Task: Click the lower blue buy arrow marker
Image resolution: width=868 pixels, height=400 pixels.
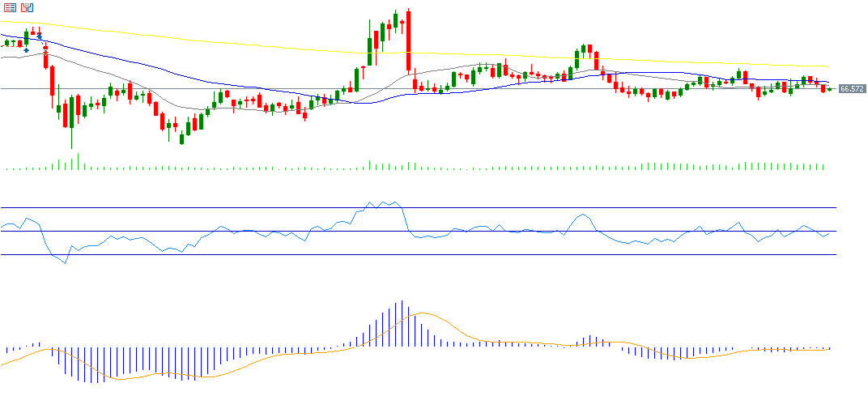Action: tap(27, 50)
